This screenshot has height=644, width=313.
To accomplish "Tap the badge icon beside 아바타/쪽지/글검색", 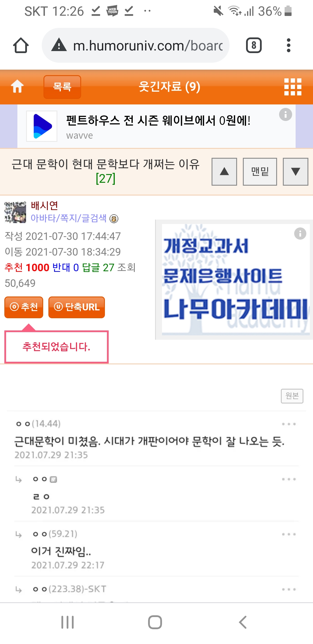I will (114, 219).
